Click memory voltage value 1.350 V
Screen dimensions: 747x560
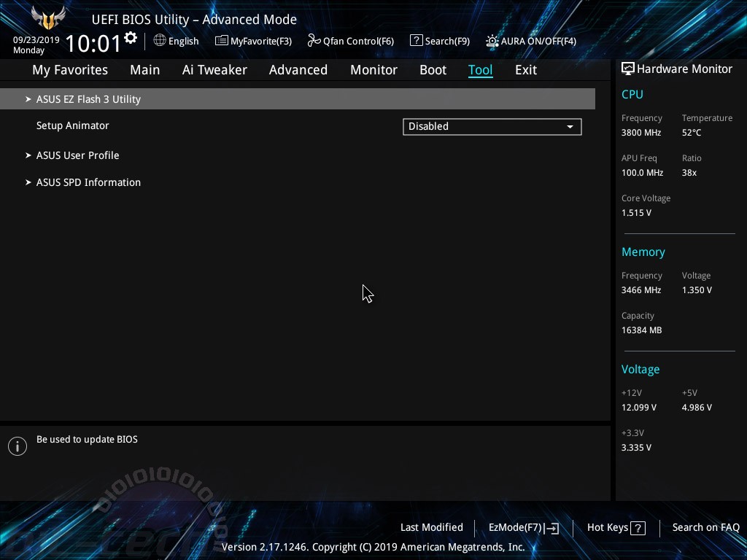[x=697, y=290]
